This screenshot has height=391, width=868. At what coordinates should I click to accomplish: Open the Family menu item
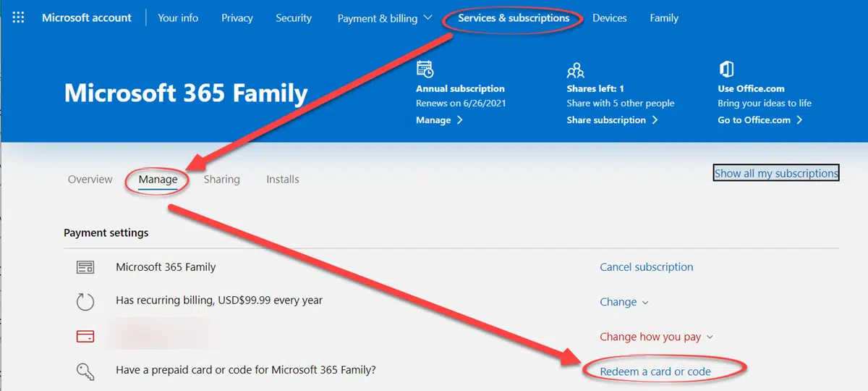tap(664, 18)
